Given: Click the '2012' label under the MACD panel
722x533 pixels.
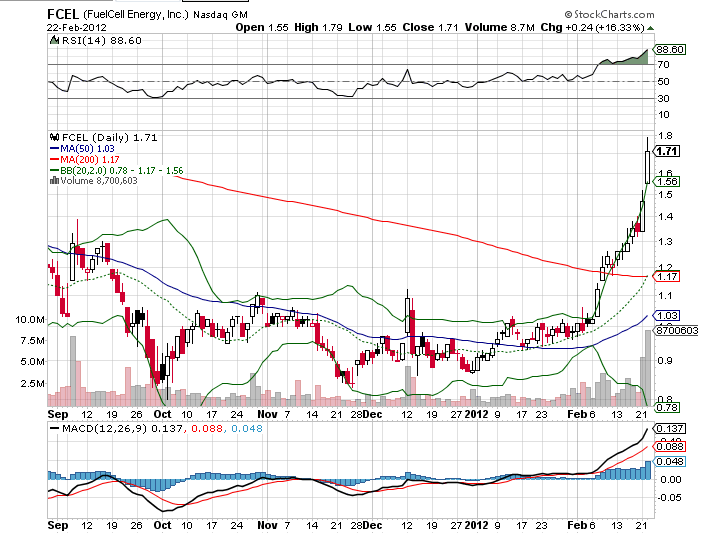Looking at the screenshot, I should pyautogui.click(x=476, y=525).
